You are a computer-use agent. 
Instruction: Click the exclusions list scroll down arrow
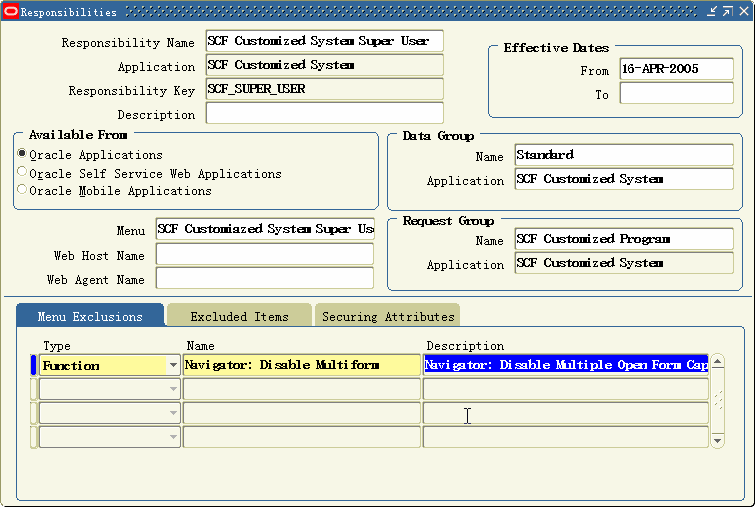coord(717,440)
